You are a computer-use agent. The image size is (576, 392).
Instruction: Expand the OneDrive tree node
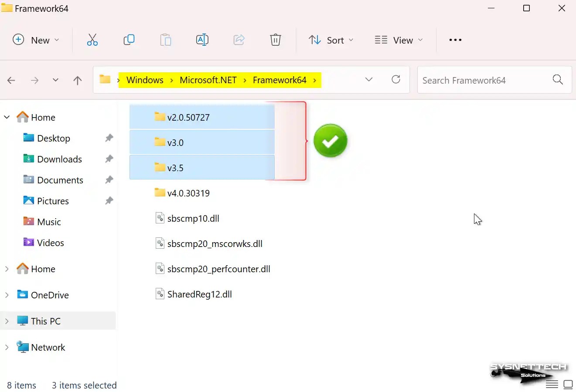pos(7,295)
